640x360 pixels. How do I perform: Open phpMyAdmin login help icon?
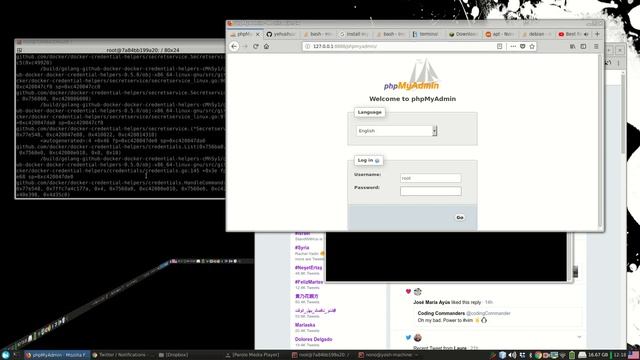tap(377, 160)
